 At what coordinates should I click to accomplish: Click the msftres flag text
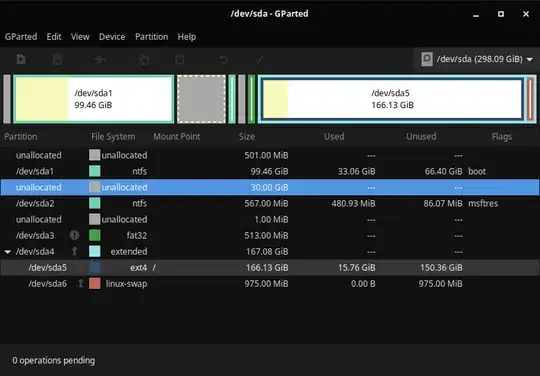coord(483,203)
